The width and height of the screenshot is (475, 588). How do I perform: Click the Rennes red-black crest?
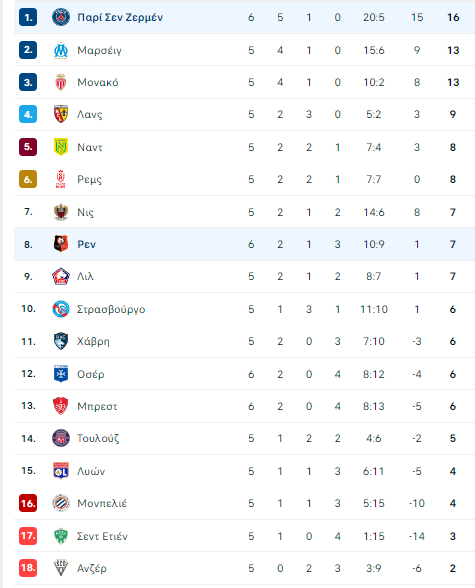pos(61,244)
